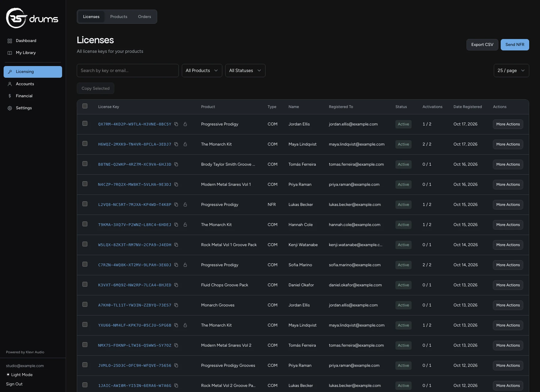This screenshot has width=540, height=392.
Task: Click the Active status badge for Daniel Okafor
Action: 403,285
